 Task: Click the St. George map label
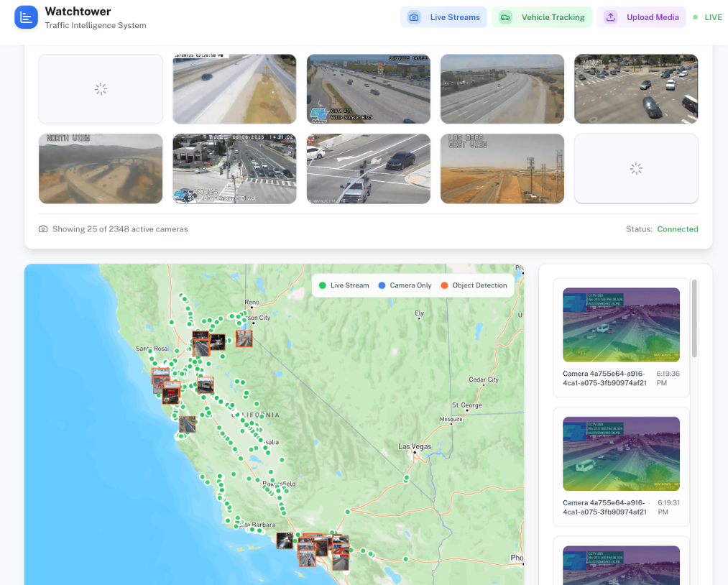467,405
